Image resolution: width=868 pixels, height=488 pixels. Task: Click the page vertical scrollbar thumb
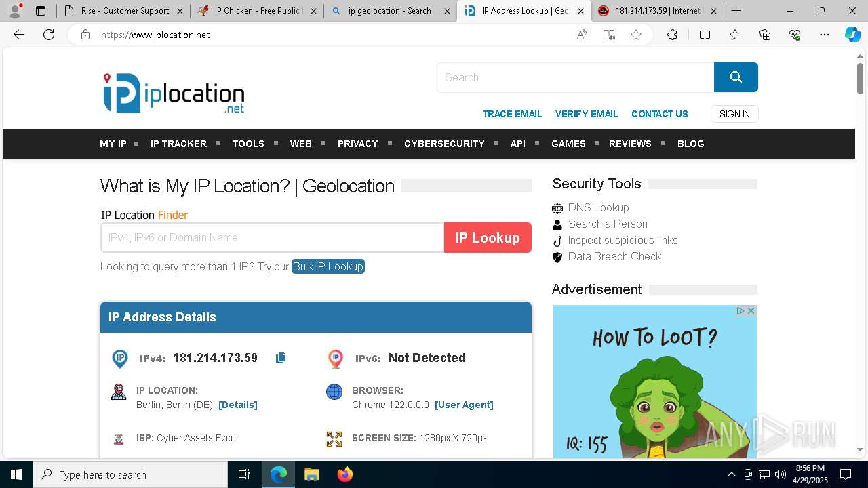coord(860,78)
